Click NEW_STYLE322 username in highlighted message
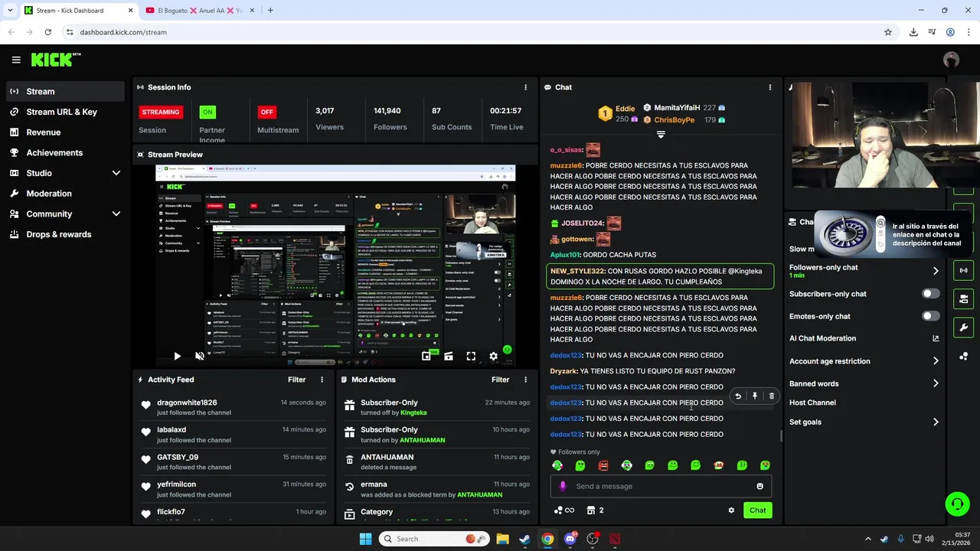 point(577,271)
